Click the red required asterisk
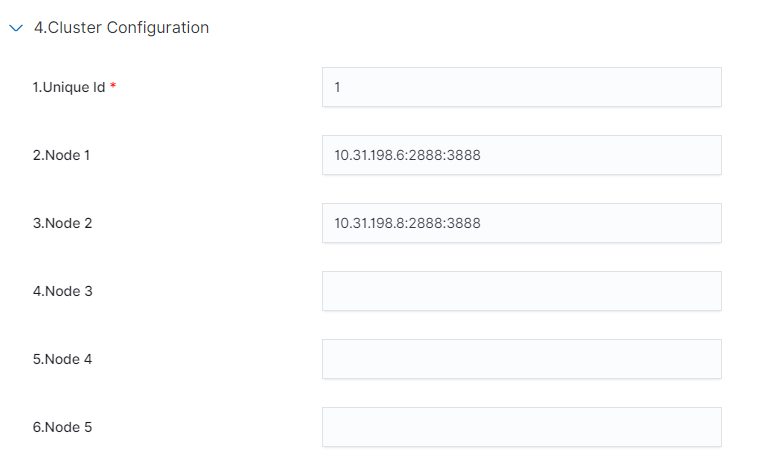 point(113,87)
